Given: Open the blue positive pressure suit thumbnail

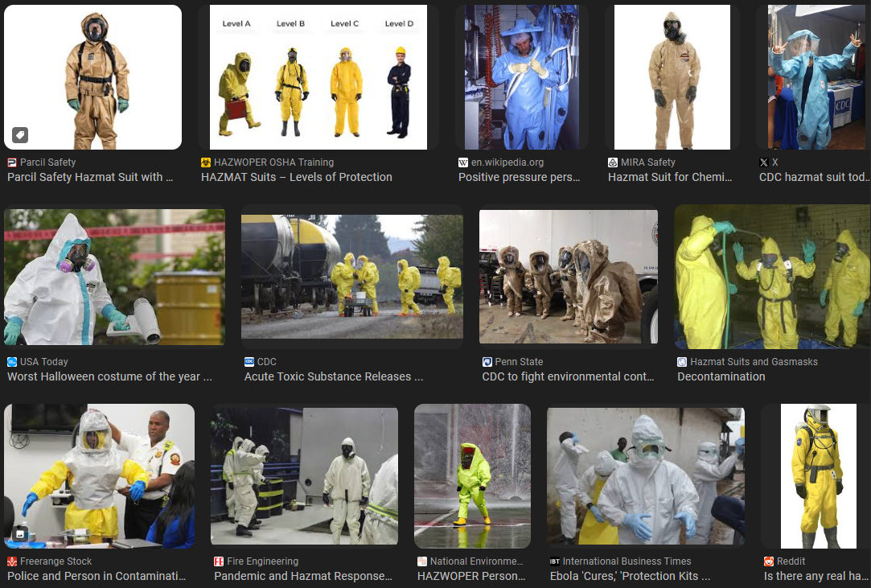Looking at the screenshot, I should (522, 77).
